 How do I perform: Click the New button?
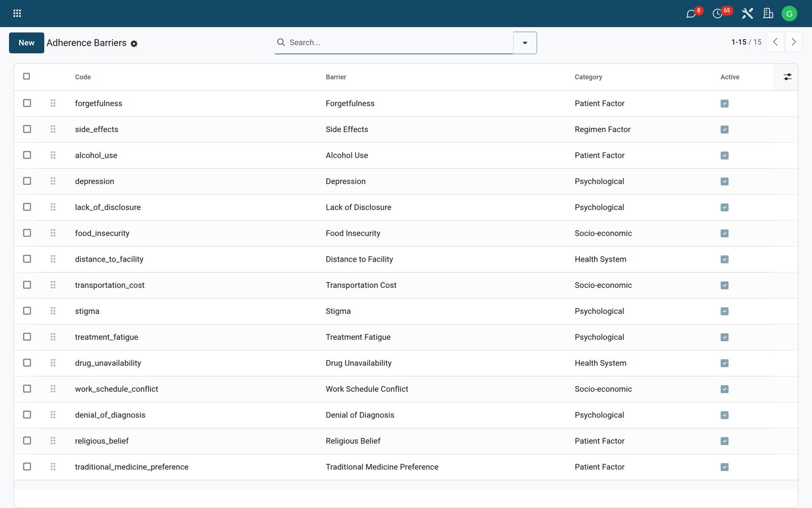pos(26,43)
